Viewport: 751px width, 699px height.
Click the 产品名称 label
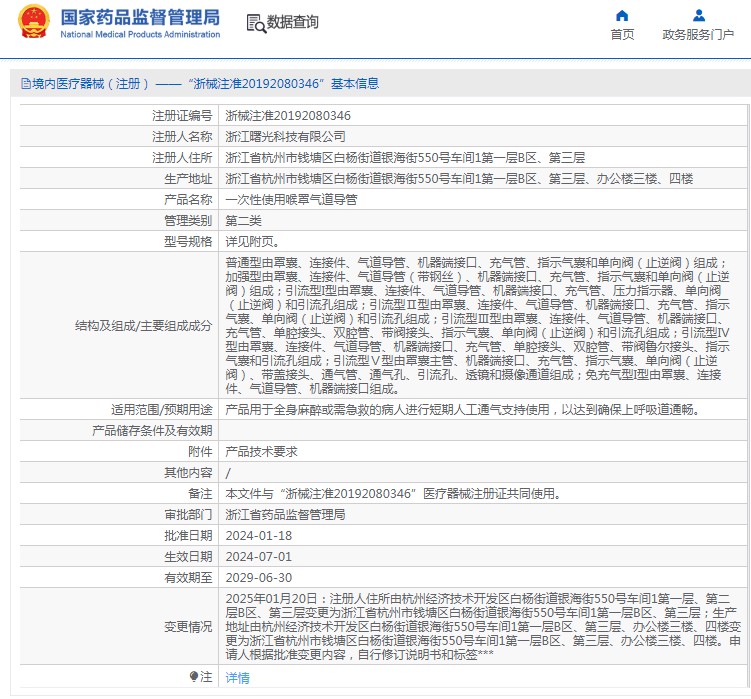(188, 200)
